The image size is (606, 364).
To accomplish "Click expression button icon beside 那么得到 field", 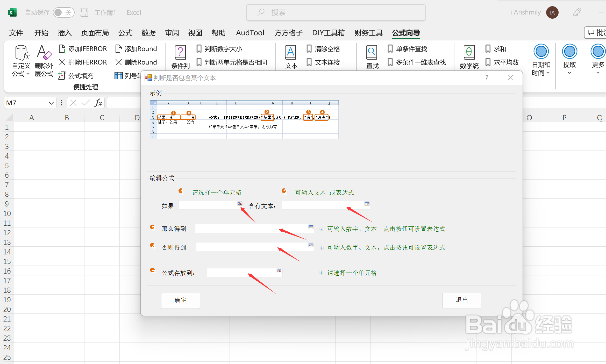I will [x=311, y=227].
